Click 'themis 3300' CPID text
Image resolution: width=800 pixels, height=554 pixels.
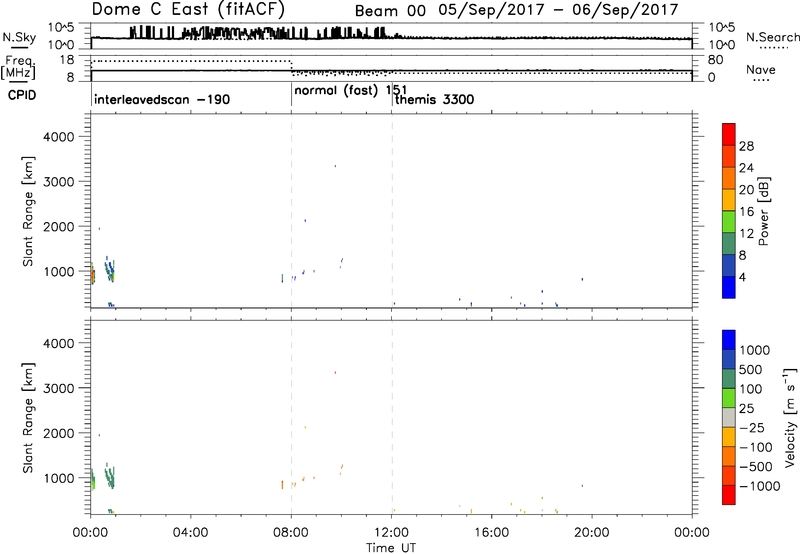[x=435, y=99]
